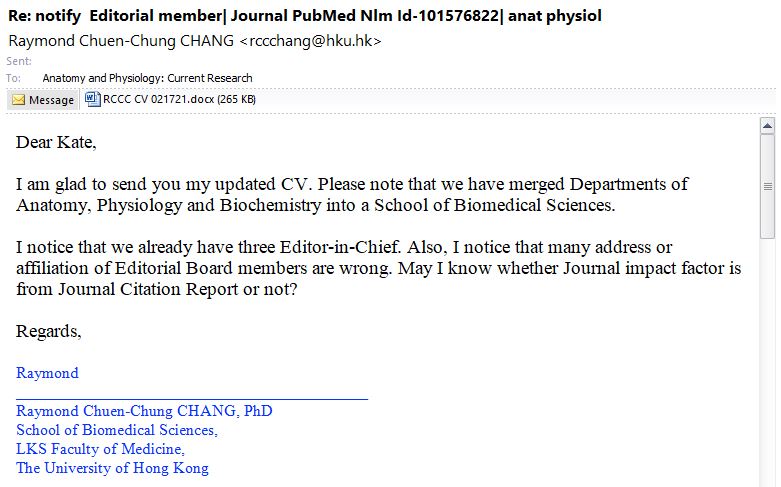This screenshot has width=781, height=487.
Task: Select recipient Anatomy and Physiology: Current Research
Action: [147, 78]
